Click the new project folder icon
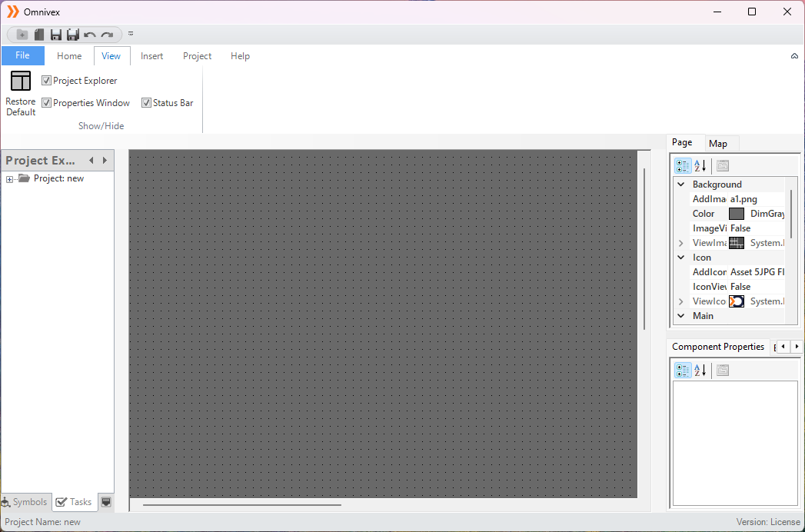The height and width of the screenshot is (532, 805). point(22,35)
